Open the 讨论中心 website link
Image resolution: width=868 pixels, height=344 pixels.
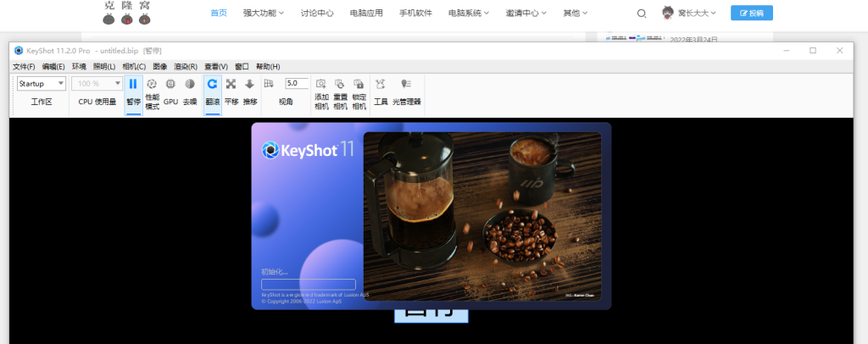(317, 13)
